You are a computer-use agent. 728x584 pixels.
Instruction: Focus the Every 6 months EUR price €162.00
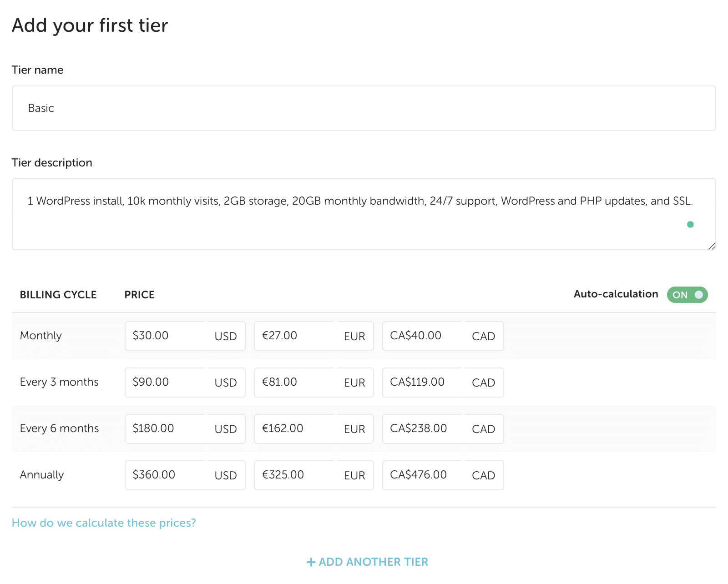[x=295, y=429]
